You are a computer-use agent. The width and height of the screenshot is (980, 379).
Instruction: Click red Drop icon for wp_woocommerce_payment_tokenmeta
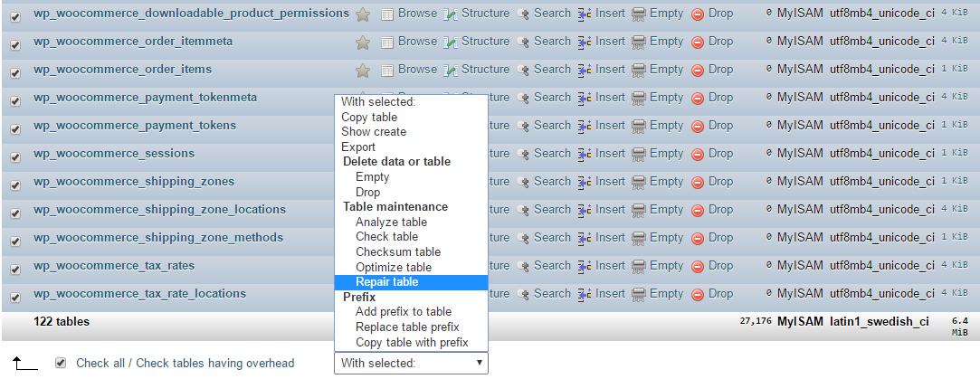point(698,99)
